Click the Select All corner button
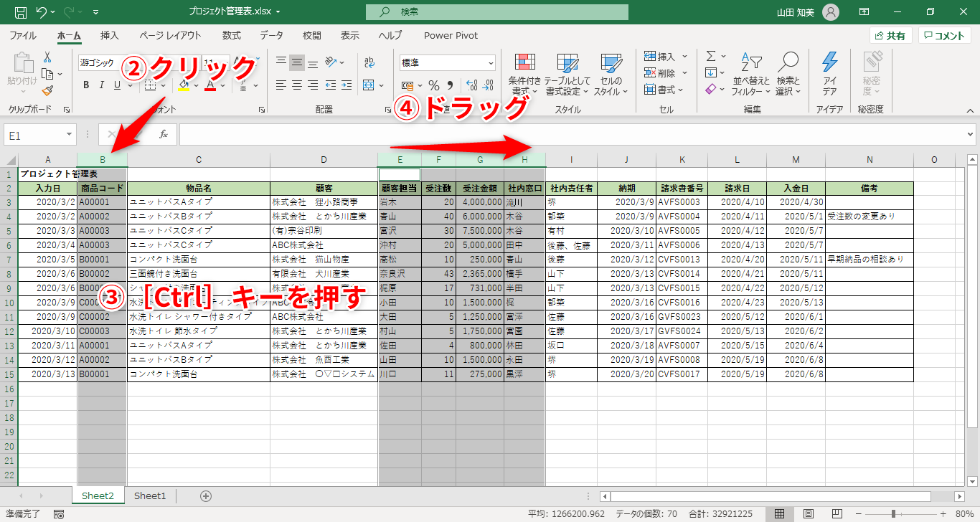 point(11,160)
